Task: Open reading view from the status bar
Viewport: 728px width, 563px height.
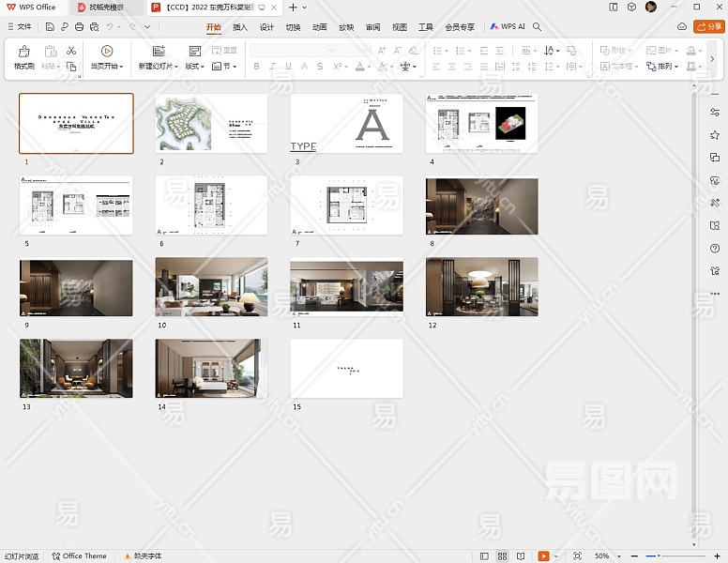Action: click(x=519, y=556)
